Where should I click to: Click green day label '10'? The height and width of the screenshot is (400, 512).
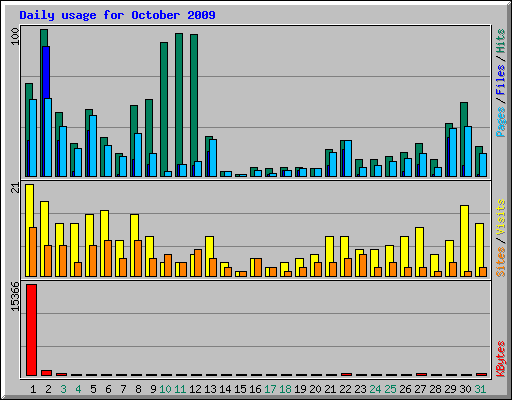click(165, 389)
